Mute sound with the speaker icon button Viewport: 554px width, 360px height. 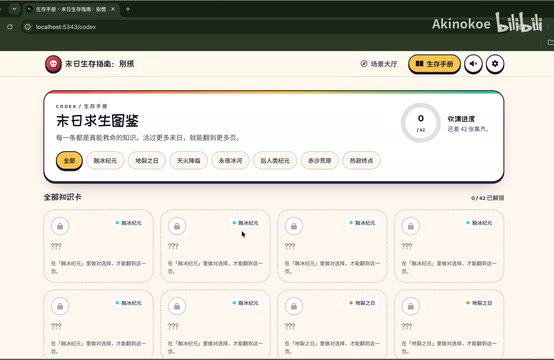(x=473, y=64)
